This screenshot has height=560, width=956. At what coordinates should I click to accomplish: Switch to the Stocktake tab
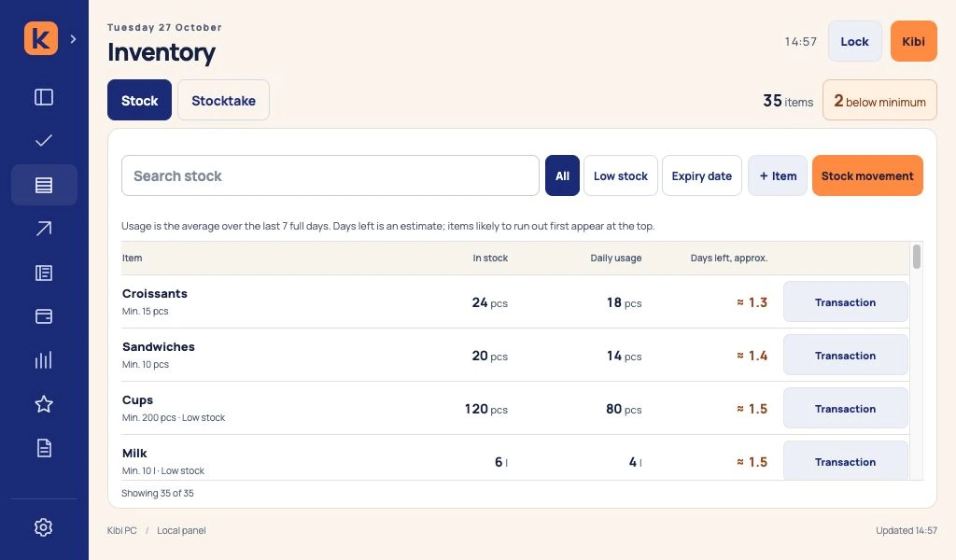pyautogui.click(x=224, y=100)
